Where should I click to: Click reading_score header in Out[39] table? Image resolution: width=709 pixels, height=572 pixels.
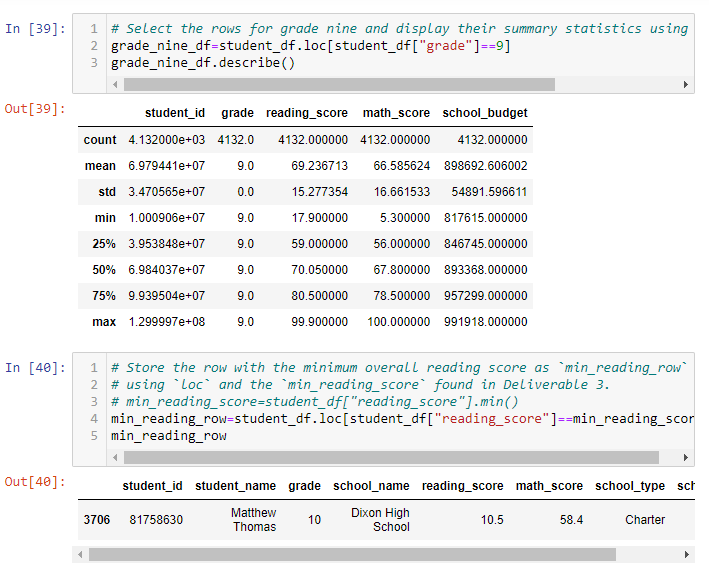point(307,113)
